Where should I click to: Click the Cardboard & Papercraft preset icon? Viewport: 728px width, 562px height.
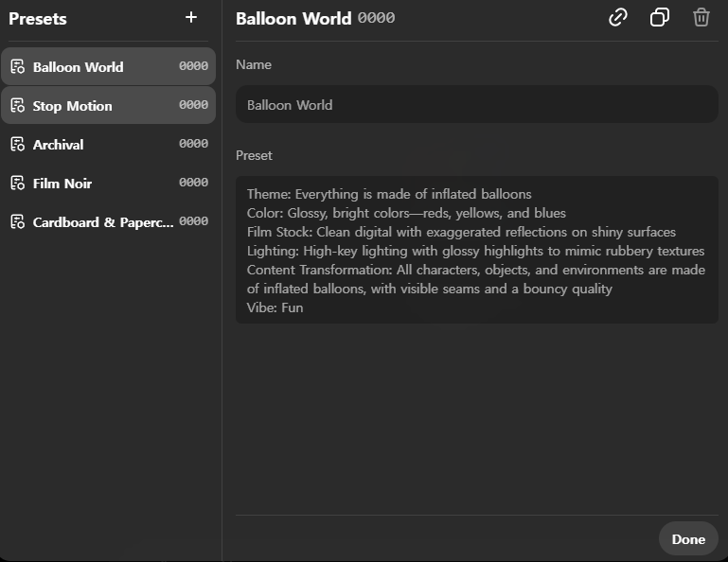pos(18,221)
